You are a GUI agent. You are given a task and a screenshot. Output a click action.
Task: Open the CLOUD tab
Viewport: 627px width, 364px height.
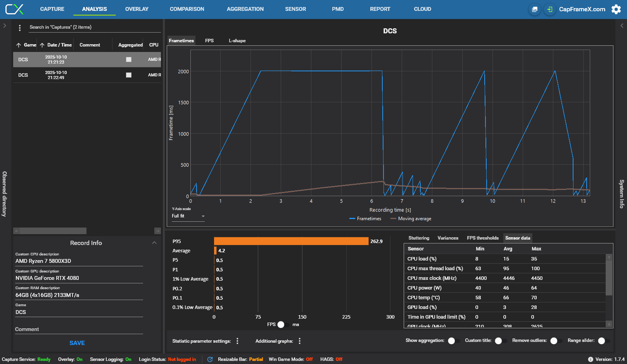tap(423, 9)
